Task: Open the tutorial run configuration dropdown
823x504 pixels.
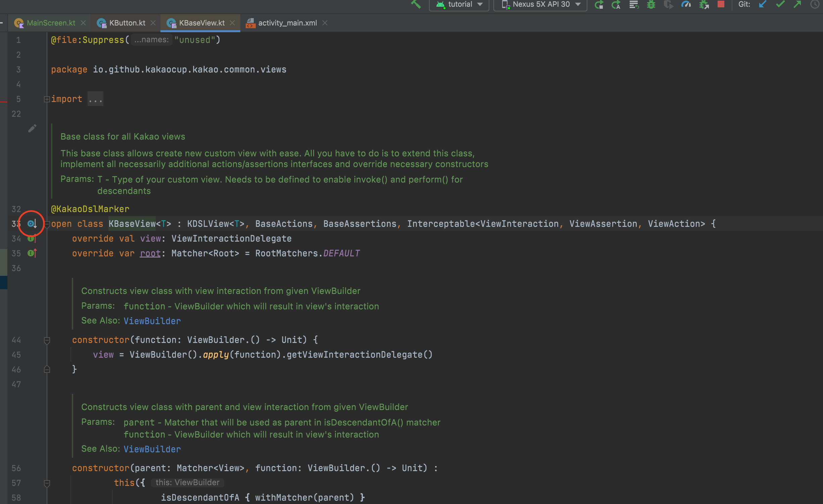Action: pyautogui.click(x=459, y=5)
